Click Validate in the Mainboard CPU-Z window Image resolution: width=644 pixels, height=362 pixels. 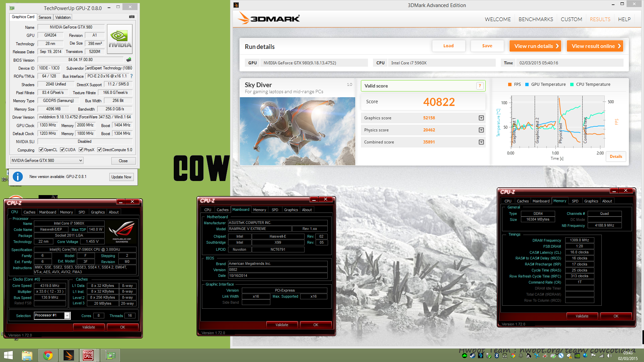tap(282, 325)
